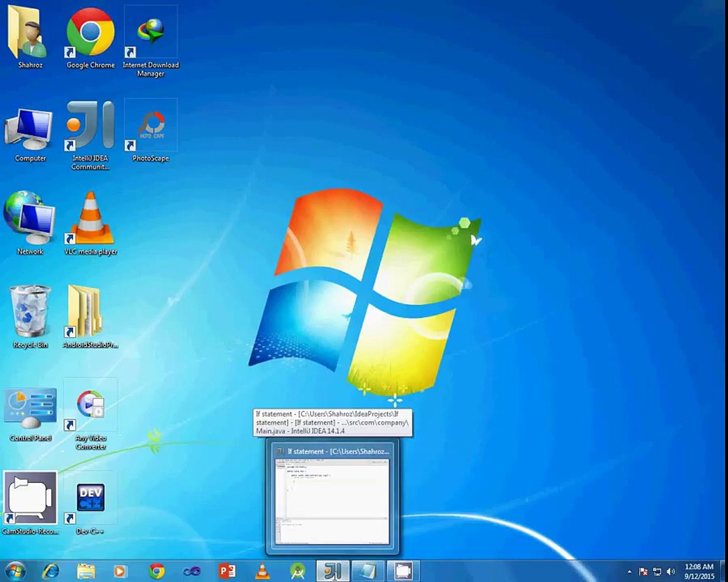This screenshot has width=728, height=582.
Task: Click the CamStudio taskbar button
Action: [403, 571]
